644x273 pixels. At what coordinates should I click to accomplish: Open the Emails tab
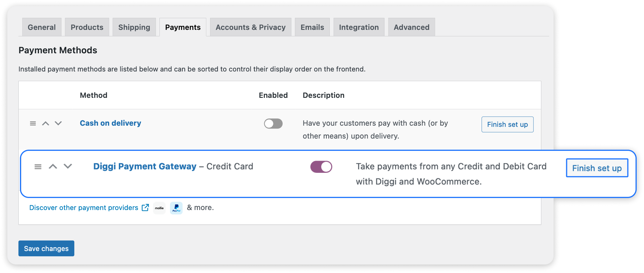tap(312, 27)
